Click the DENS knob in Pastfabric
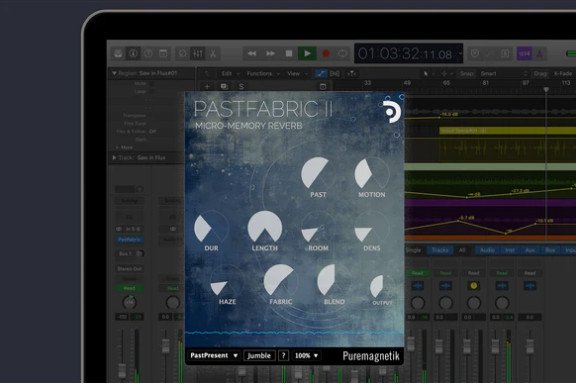576x384 pixels. (x=372, y=228)
